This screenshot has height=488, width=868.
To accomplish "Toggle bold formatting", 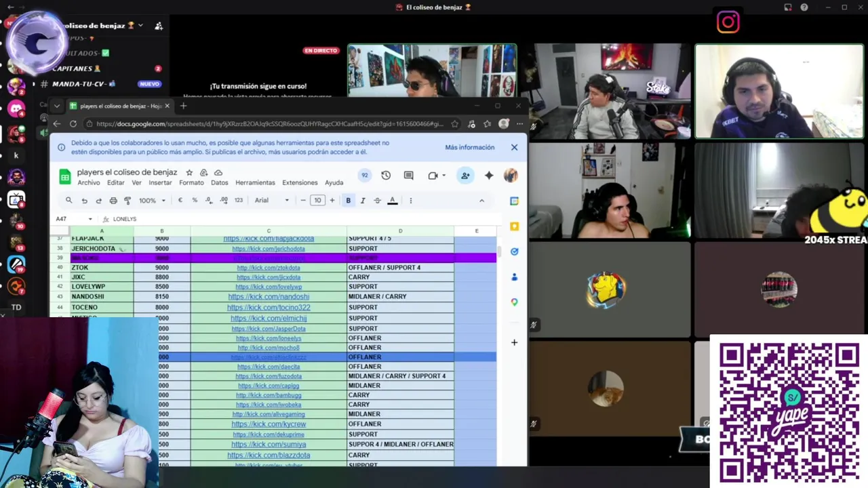I will tap(349, 201).
